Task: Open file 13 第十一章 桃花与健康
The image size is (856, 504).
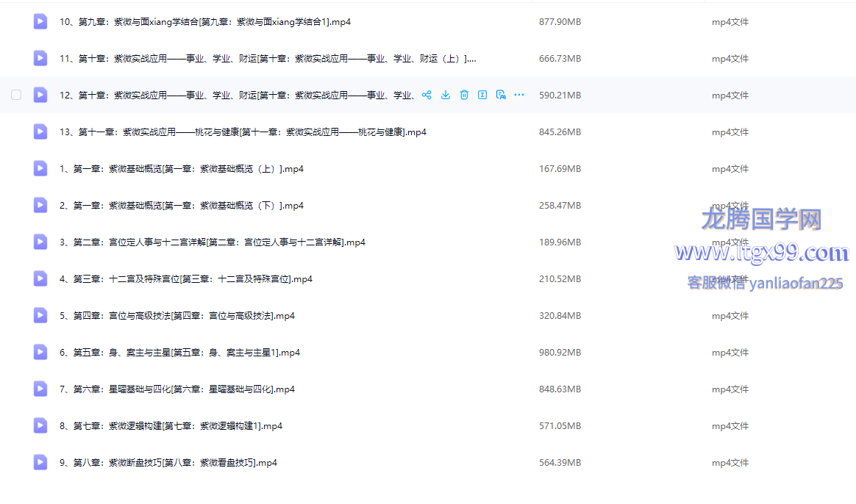Action: pos(243,132)
